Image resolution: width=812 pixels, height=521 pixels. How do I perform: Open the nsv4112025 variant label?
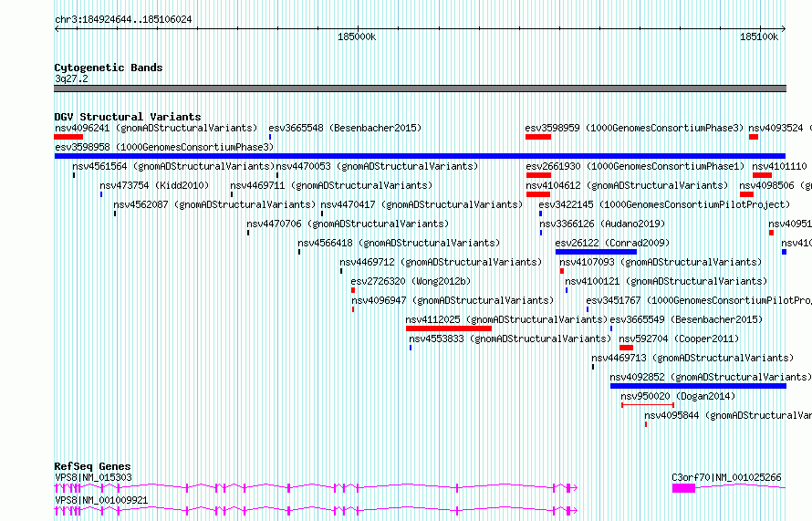506,319
